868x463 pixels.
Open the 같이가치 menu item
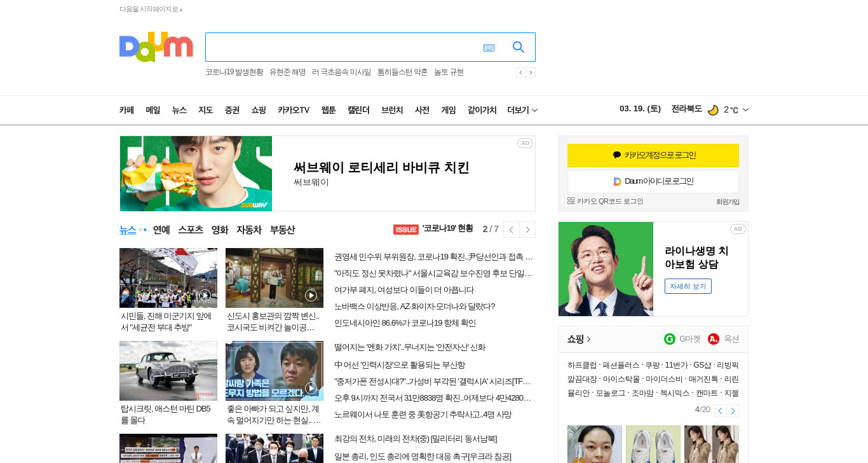point(482,110)
